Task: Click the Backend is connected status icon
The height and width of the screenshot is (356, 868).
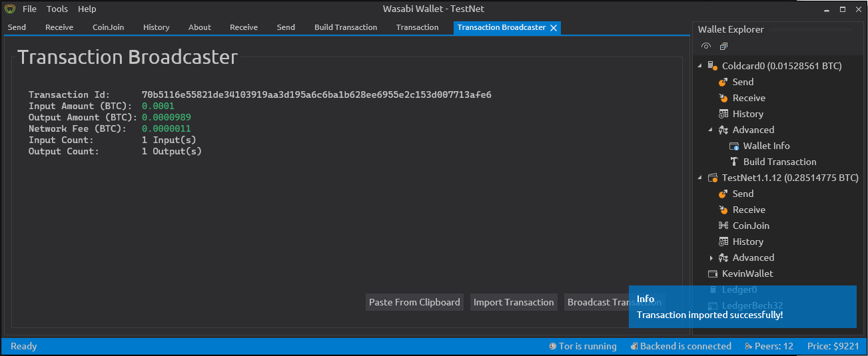Action: tap(634, 346)
